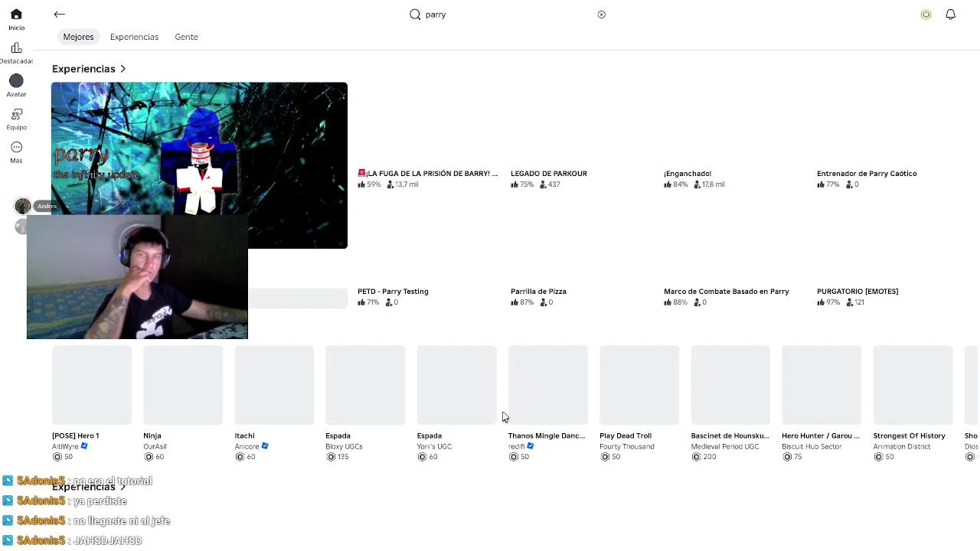Image resolution: width=980 pixels, height=551 pixels.
Task: Open PURGATORIO [EMOTES] experience
Action: 857,292
